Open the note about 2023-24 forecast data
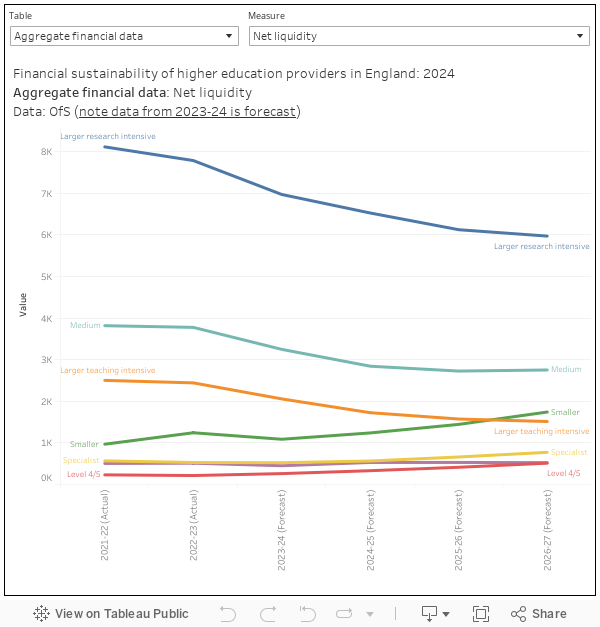Image resolution: width=600 pixels, height=627 pixels. click(x=188, y=111)
